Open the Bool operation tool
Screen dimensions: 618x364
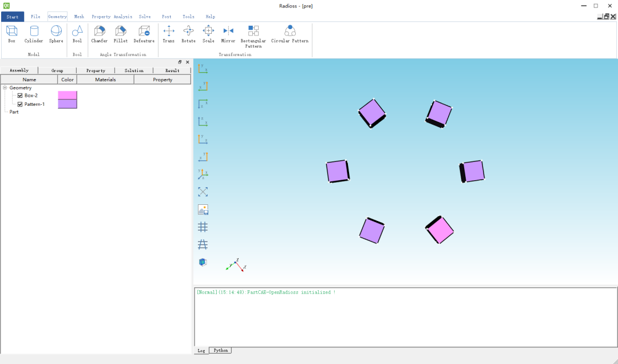pos(77,34)
